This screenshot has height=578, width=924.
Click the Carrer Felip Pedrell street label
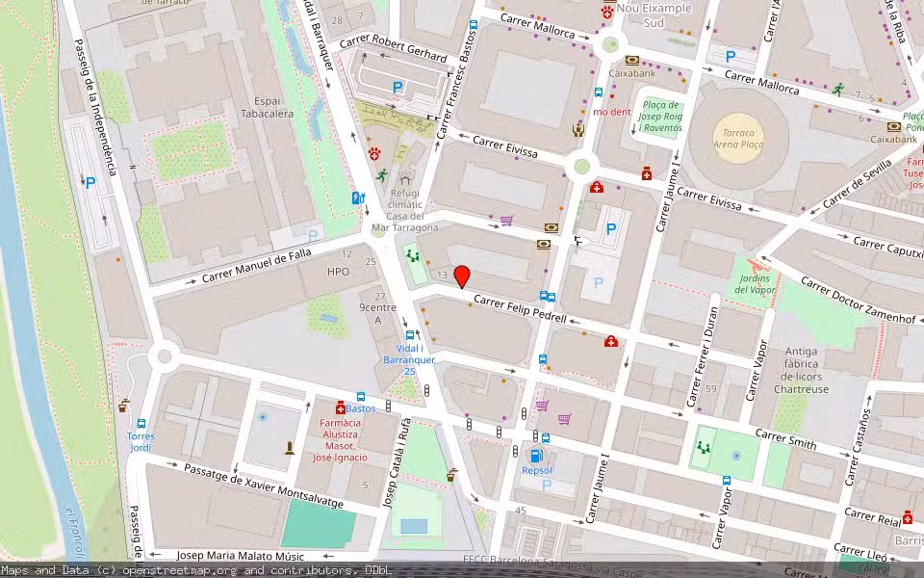(520, 309)
